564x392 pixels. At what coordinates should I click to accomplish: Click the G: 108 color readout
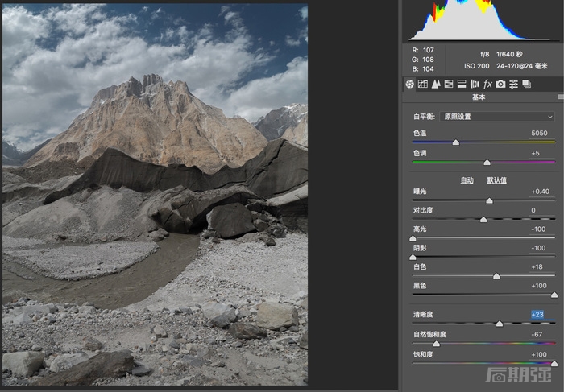pos(423,60)
